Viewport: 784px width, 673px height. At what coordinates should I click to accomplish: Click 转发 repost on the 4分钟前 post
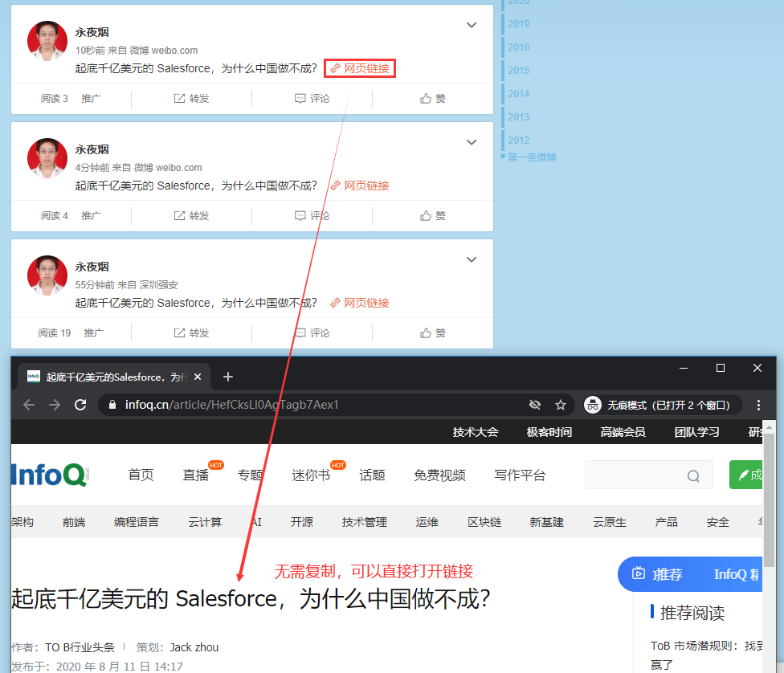(x=191, y=215)
